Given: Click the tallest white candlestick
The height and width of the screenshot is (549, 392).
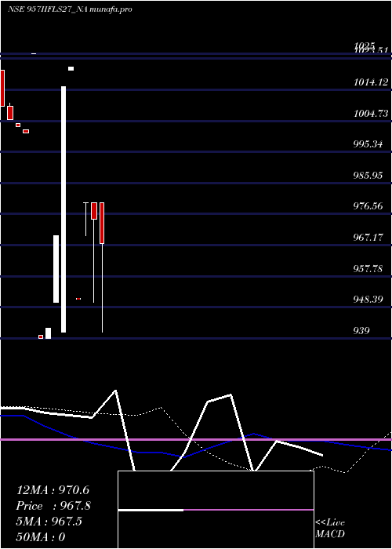Looking at the screenshot, I should [x=64, y=209].
